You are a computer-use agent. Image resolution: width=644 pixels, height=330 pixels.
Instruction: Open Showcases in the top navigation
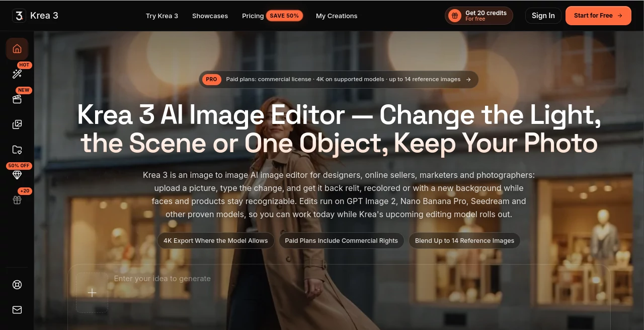(x=210, y=16)
